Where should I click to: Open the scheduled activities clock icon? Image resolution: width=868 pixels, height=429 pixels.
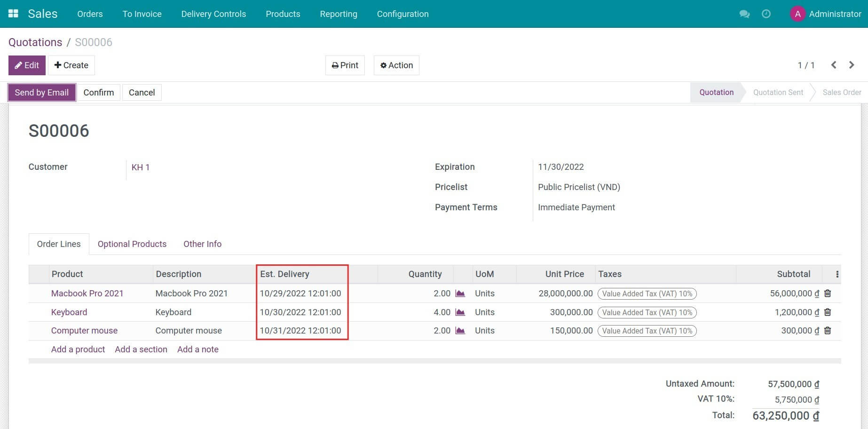point(766,14)
